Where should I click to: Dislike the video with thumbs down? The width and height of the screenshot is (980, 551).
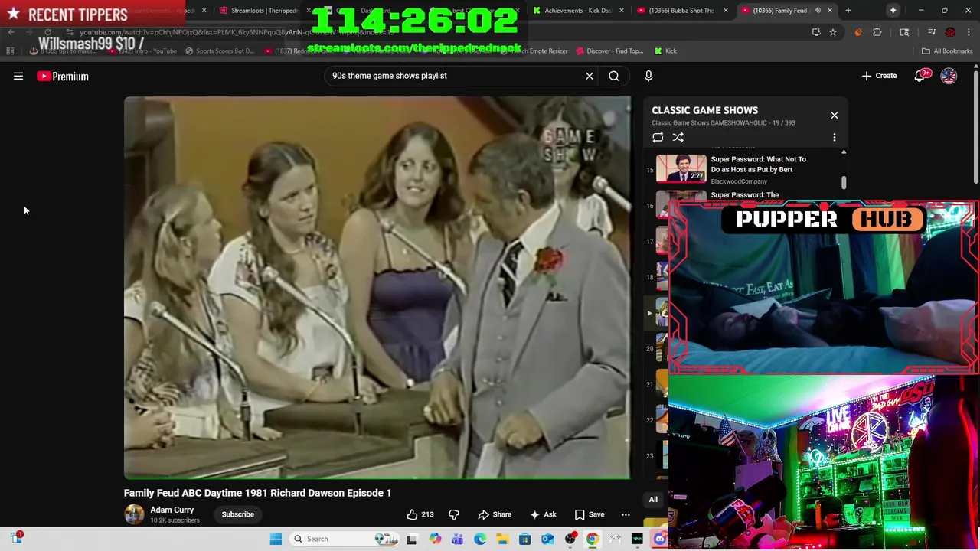454,514
